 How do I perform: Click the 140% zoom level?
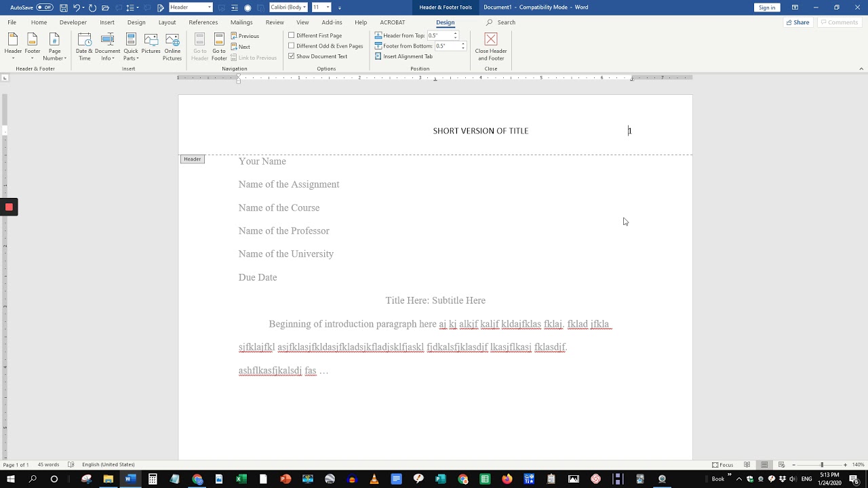click(859, 465)
